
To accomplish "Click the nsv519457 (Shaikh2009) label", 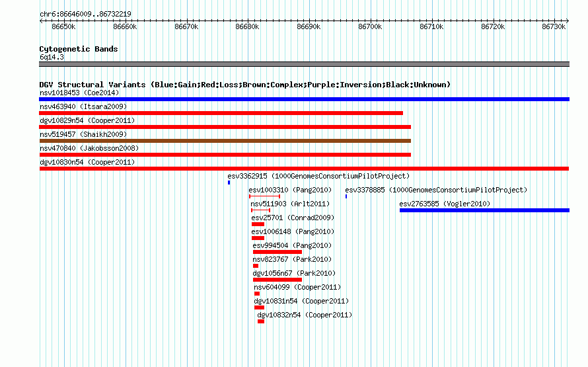I will click(x=83, y=134).
